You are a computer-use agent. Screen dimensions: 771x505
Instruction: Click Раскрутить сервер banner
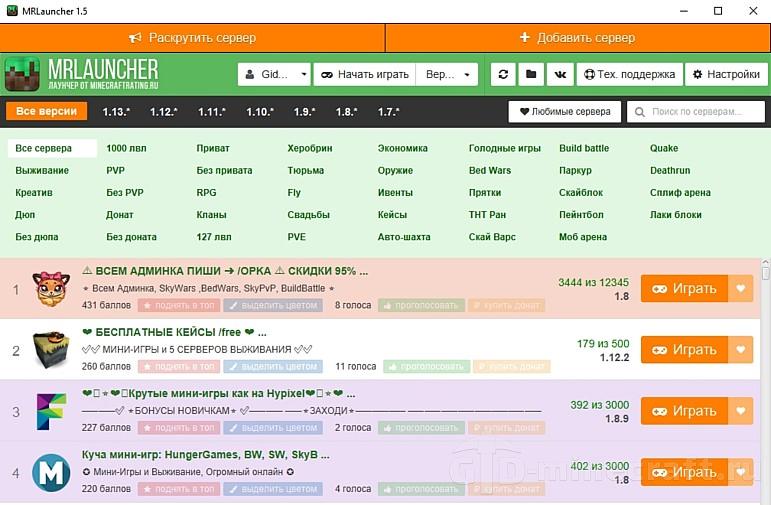[x=192, y=38]
